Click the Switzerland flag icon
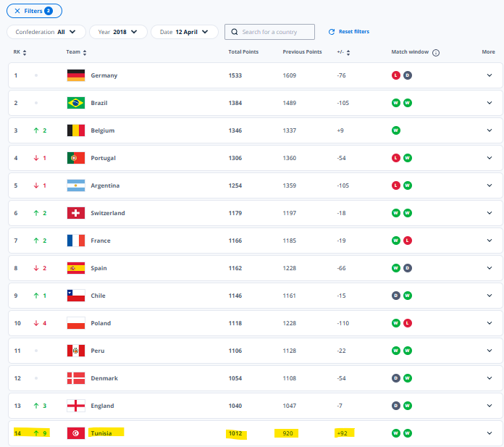The width and height of the screenshot is (504, 447). click(x=76, y=213)
